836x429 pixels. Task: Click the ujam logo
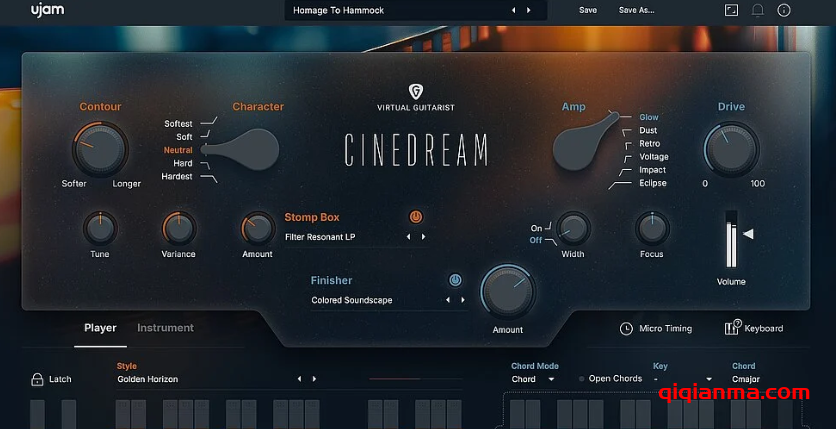[x=47, y=10]
